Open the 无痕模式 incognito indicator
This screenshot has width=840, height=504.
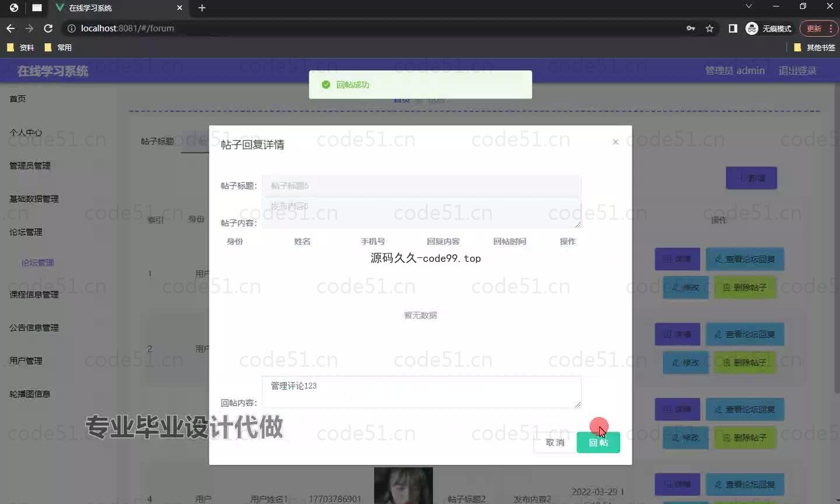(769, 28)
